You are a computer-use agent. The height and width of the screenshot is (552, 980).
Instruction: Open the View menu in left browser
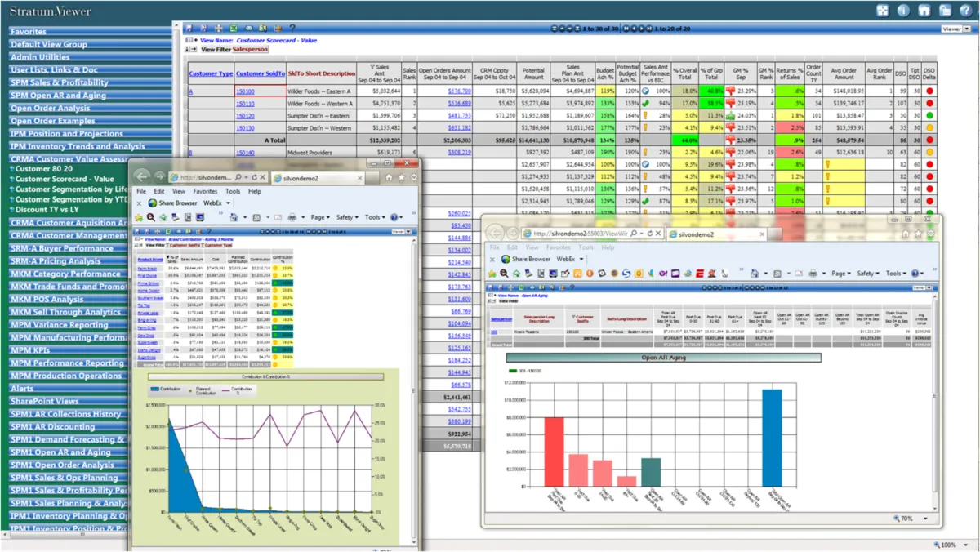179,191
